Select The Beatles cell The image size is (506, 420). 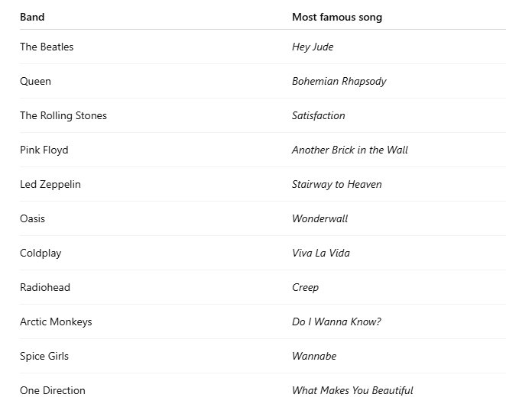[47, 47]
